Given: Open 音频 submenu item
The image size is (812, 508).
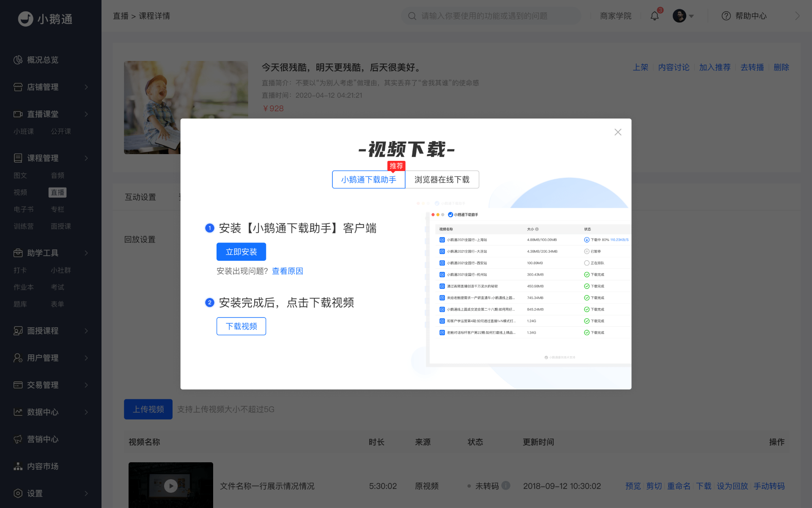Looking at the screenshot, I should coord(58,175).
